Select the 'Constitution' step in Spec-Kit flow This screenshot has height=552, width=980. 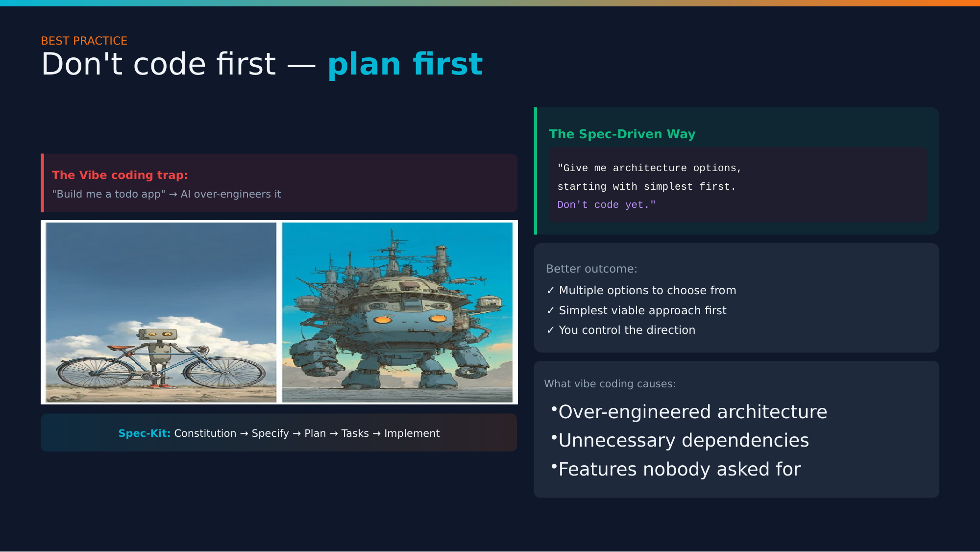[205, 433]
